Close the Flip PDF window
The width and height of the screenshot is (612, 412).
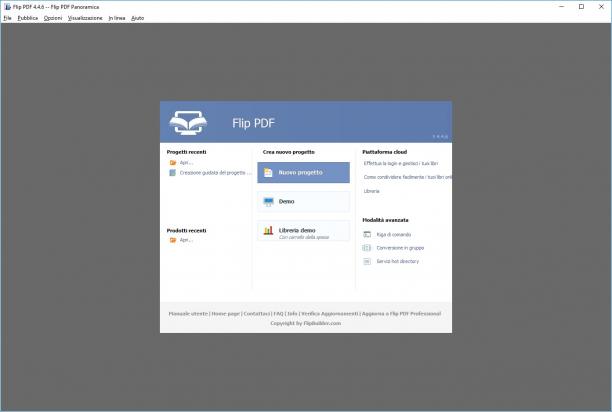[601, 7]
